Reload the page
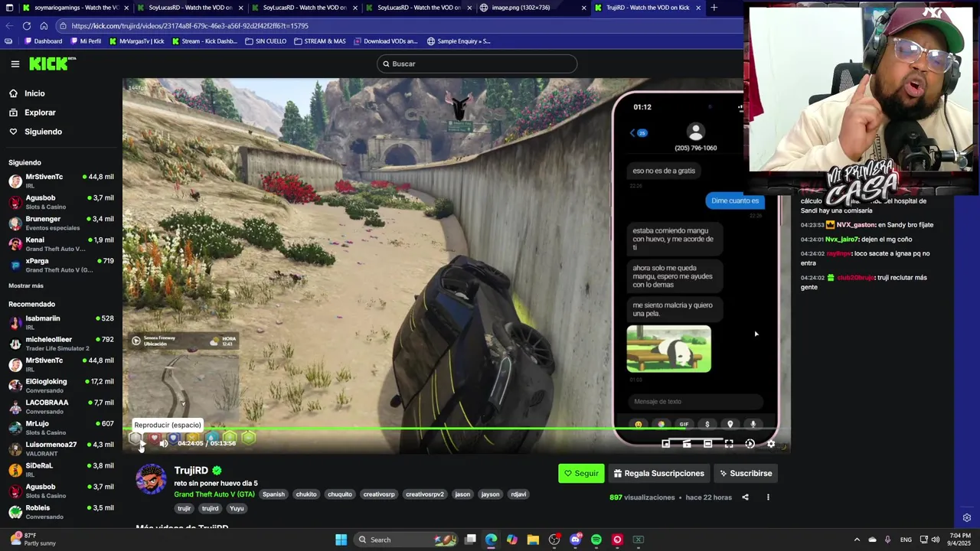Image resolution: width=980 pixels, height=551 pixels. tap(26, 26)
